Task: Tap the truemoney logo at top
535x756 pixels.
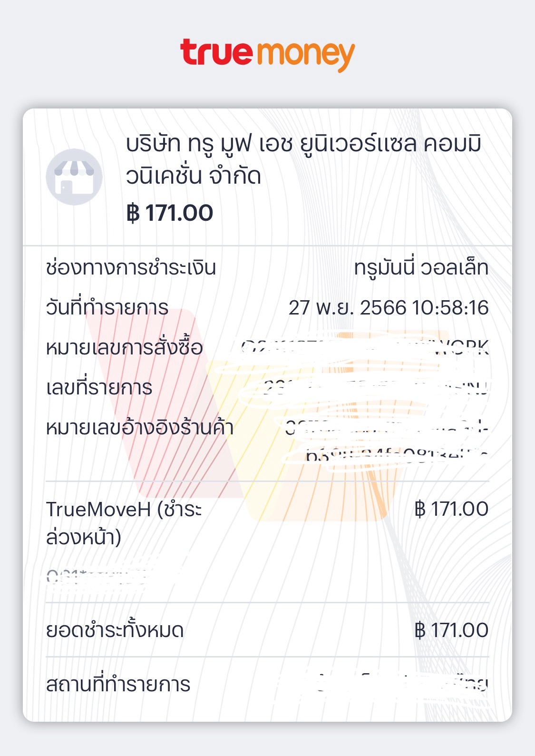Action: [x=267, y=54]
